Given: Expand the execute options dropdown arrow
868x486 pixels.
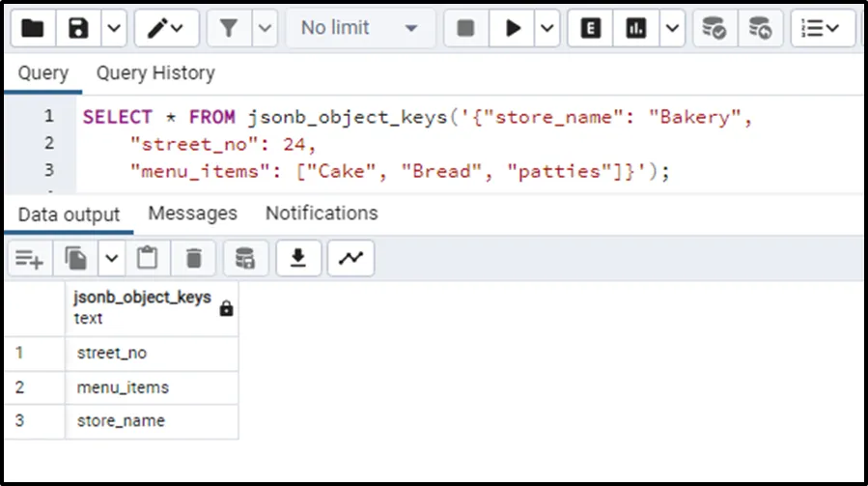Looking at the screenshot, I should 547,28.
